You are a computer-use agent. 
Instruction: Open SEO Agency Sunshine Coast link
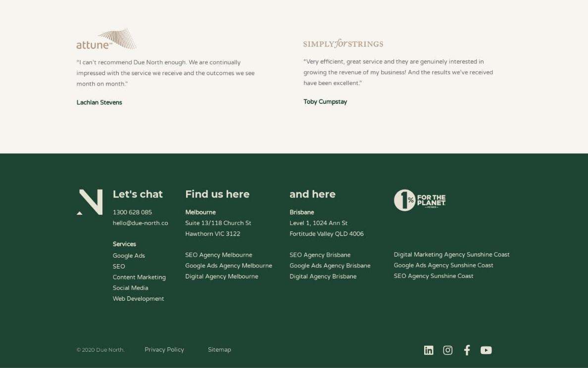tap(434, 276)
